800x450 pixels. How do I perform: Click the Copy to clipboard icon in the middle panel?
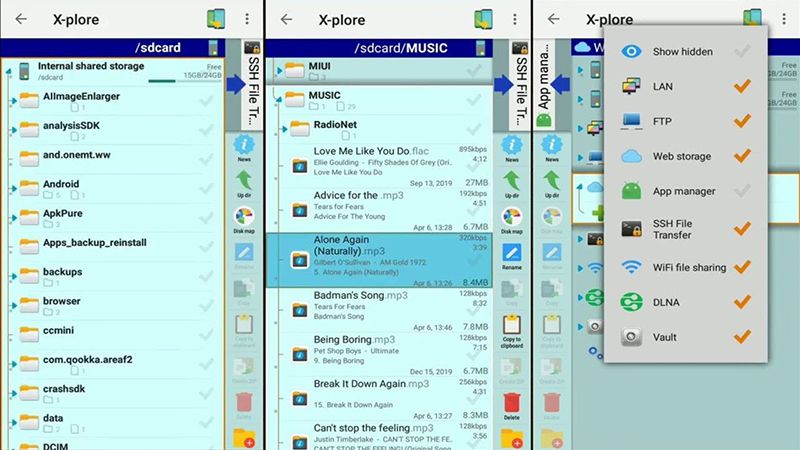511,326
